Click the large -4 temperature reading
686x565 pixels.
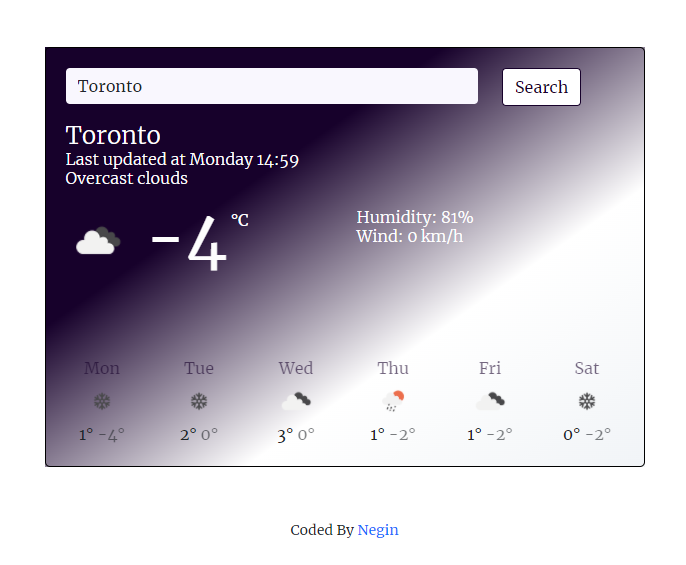(x=190, y=244)
